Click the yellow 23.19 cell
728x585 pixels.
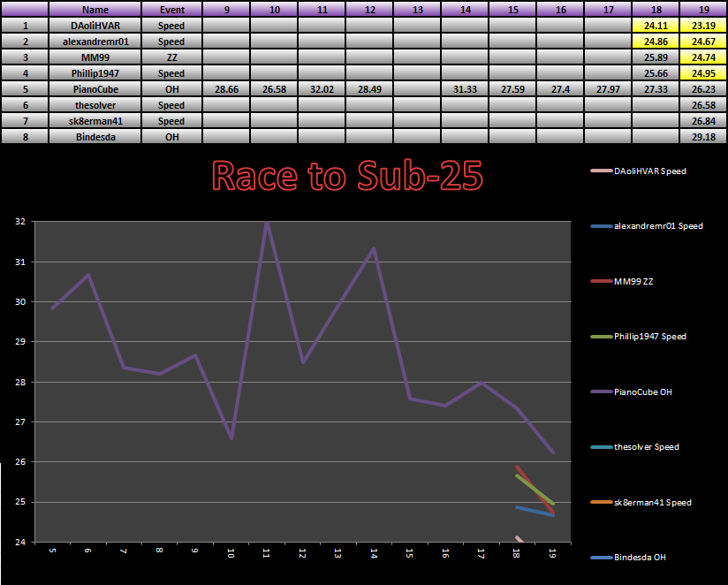[x=704, y=26]
